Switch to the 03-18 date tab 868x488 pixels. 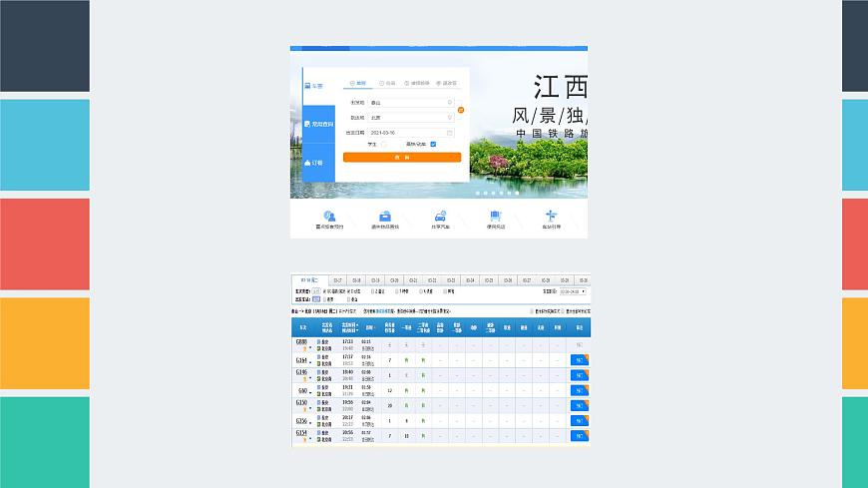pos(356,280)
